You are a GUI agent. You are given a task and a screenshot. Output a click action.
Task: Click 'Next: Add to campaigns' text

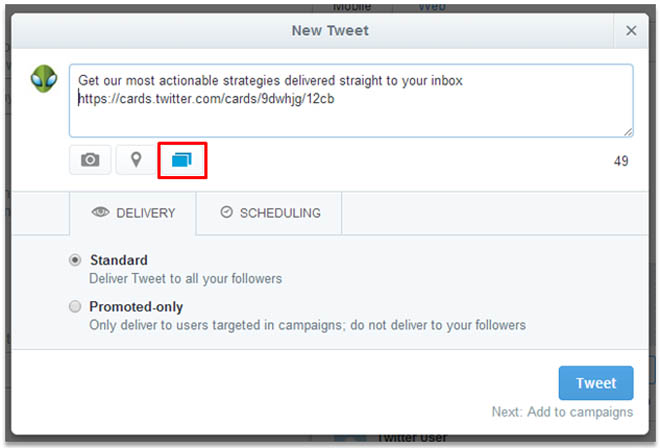pos(562,412)
